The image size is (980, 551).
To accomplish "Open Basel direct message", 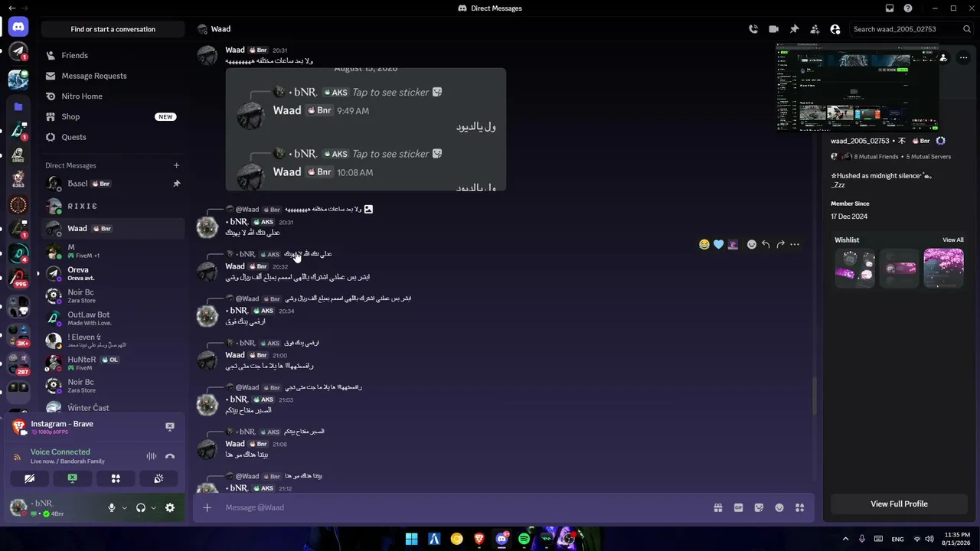I will 113,184.
